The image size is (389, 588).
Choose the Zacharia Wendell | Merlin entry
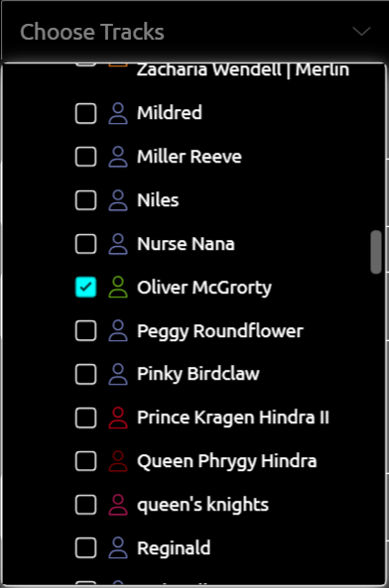coord(243,70)
